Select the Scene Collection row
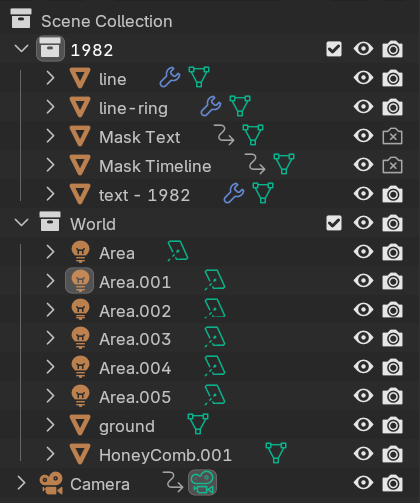 tap(210, 21)
